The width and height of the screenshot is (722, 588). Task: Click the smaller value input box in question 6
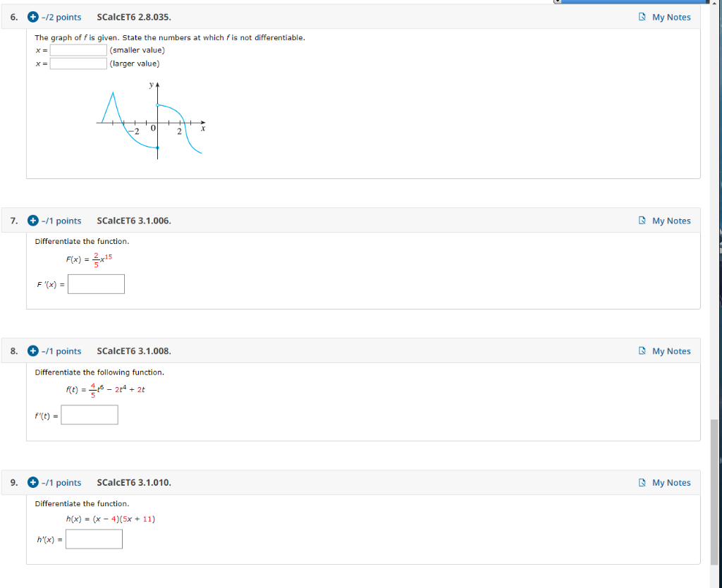[78, 49]
